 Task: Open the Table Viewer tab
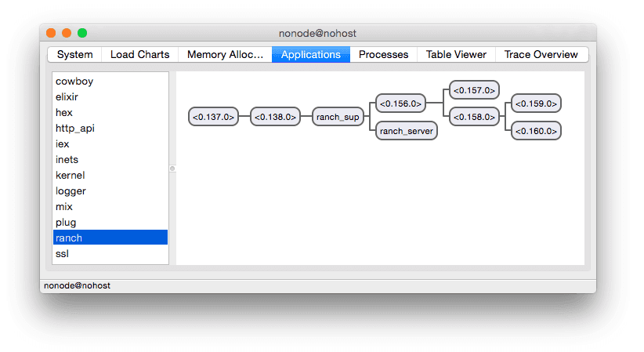pos(456,54)
